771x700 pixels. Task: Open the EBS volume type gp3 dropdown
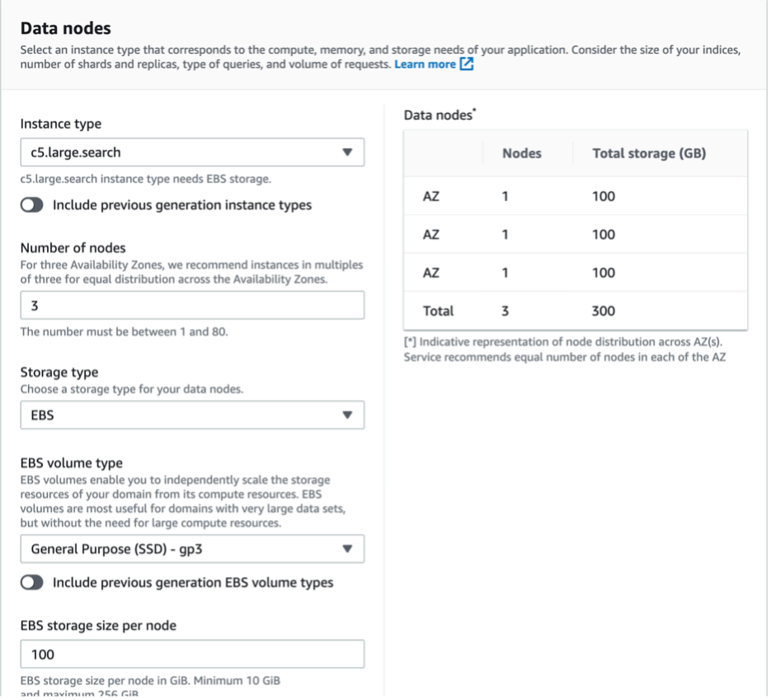[x=191, y=548]
